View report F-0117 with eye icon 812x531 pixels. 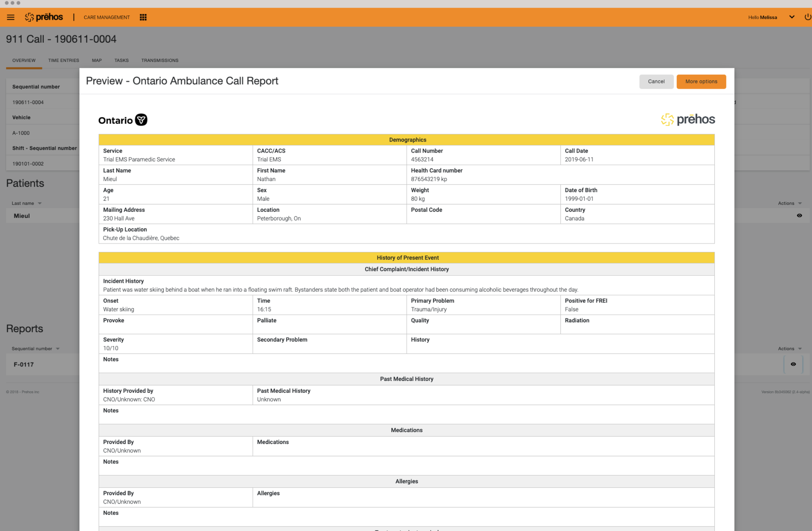pyautogui.click(x=793, y=364)
